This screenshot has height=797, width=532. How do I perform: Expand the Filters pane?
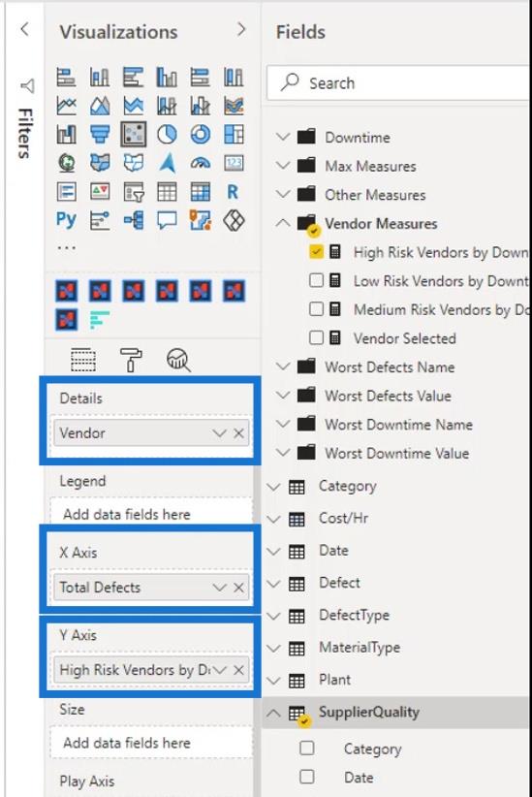[x=24, y=29]
